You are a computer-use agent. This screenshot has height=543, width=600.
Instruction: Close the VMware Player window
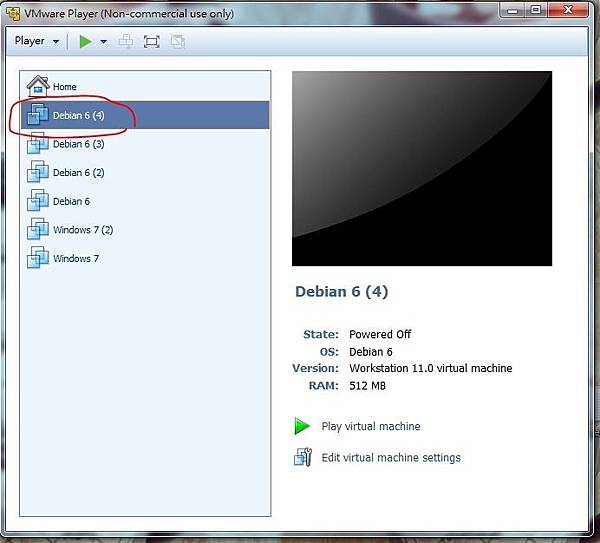point(568,10)
